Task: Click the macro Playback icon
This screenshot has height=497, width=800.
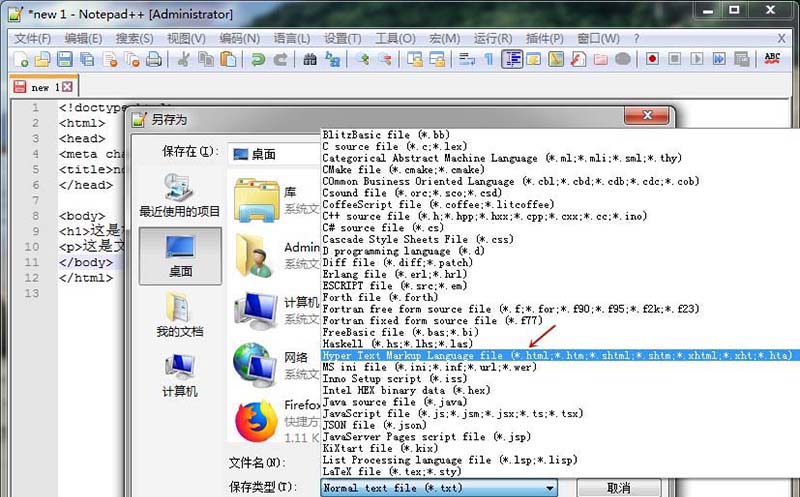Action: click(x=696, y=59)
